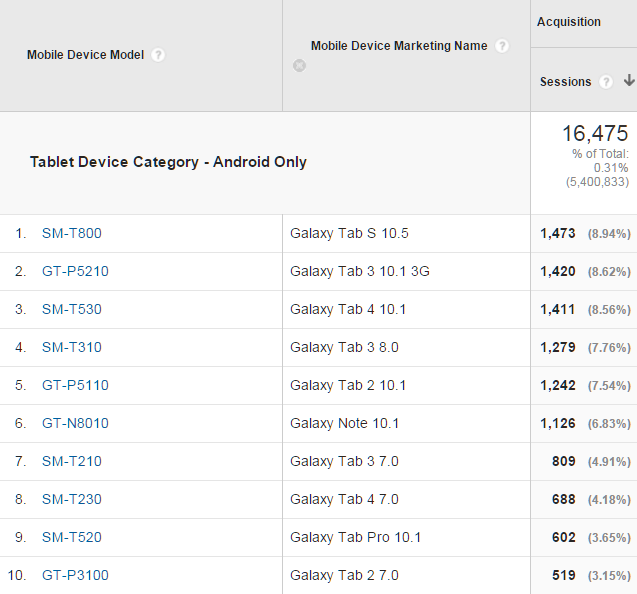The image size is (637, 594).
Task: Click the Tablet Device Category - Android Only segment label
Action: coord(168,162)
